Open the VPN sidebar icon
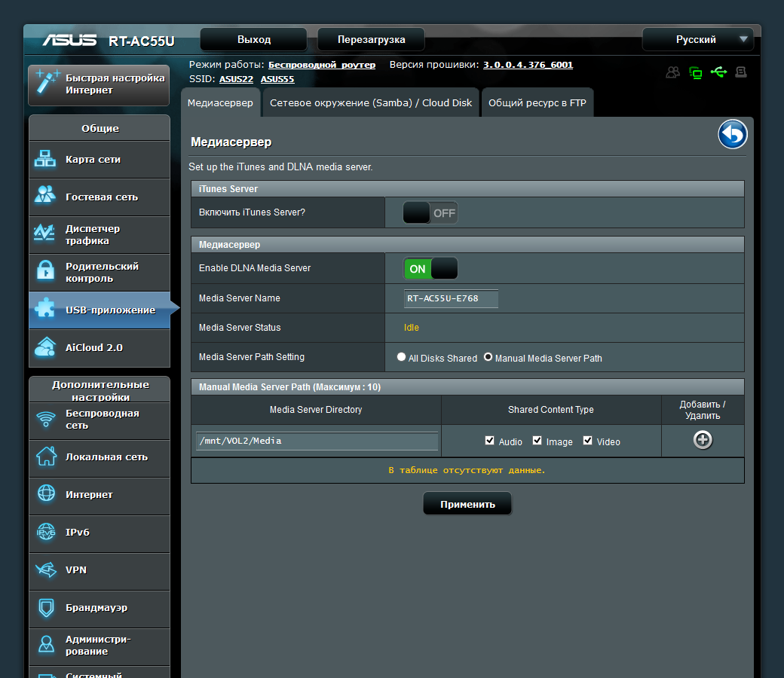Screen dimensions: 784x678 pyautogui.click(x=46, y=570)
